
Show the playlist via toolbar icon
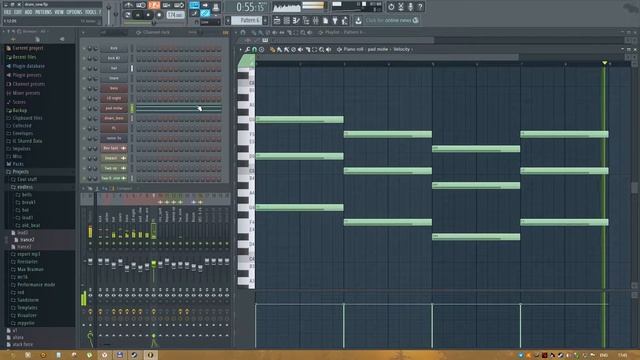(x=277, y=20)
